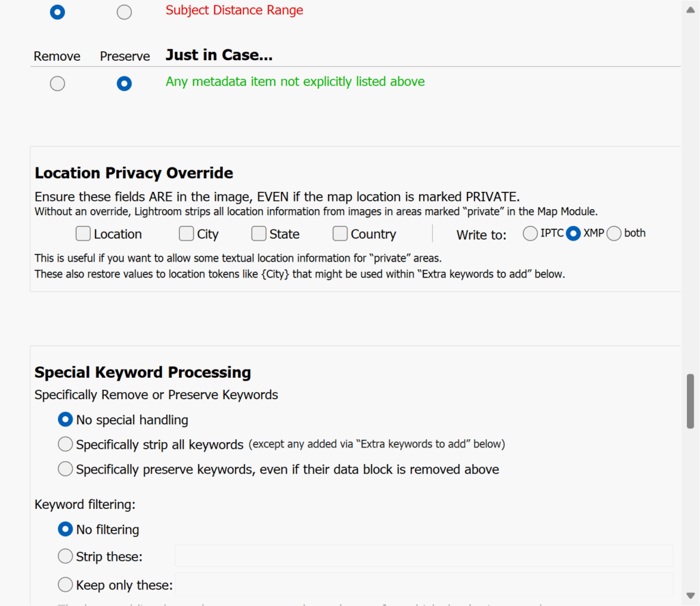Click the Strip these keywords text field

click(424, 556)
